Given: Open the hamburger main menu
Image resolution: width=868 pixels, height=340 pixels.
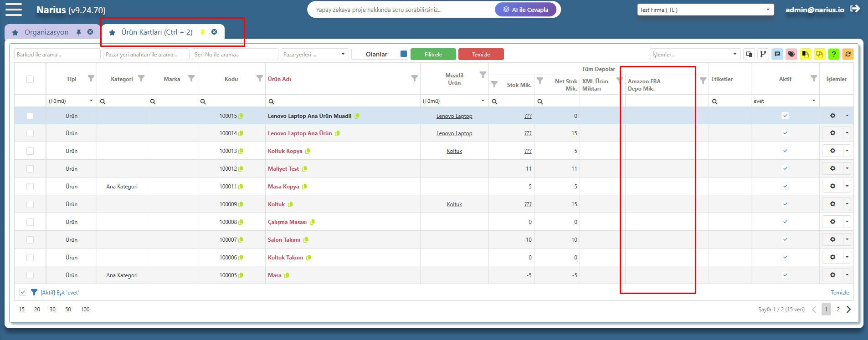Looking at the screenshot, I should click(x=14, y=10).
